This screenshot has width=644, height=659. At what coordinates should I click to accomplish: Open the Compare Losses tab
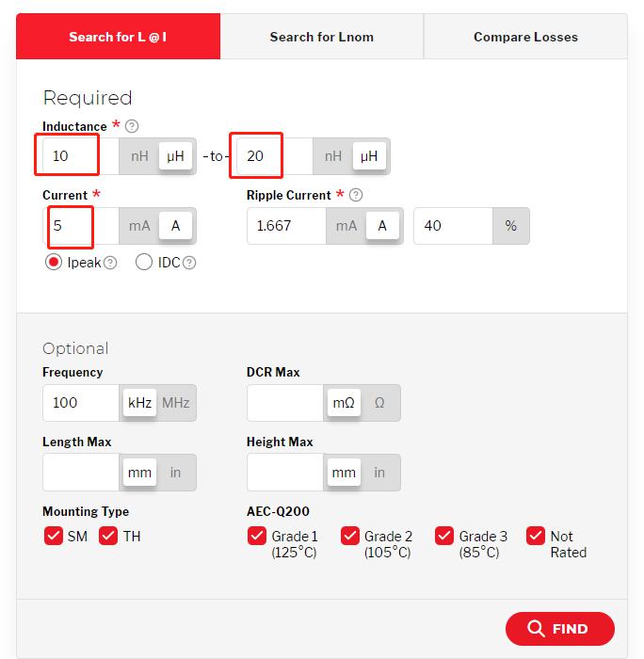(x=525, y=37)
